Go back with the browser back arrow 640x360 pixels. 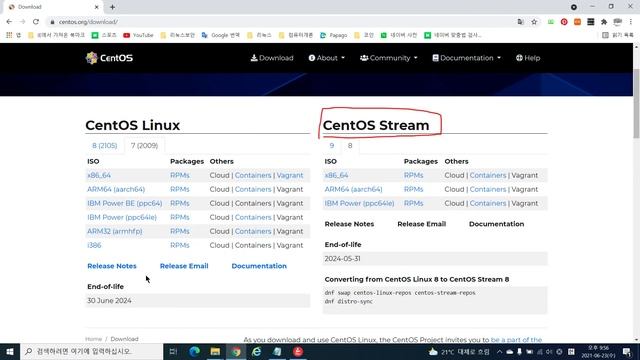point(9,22)
